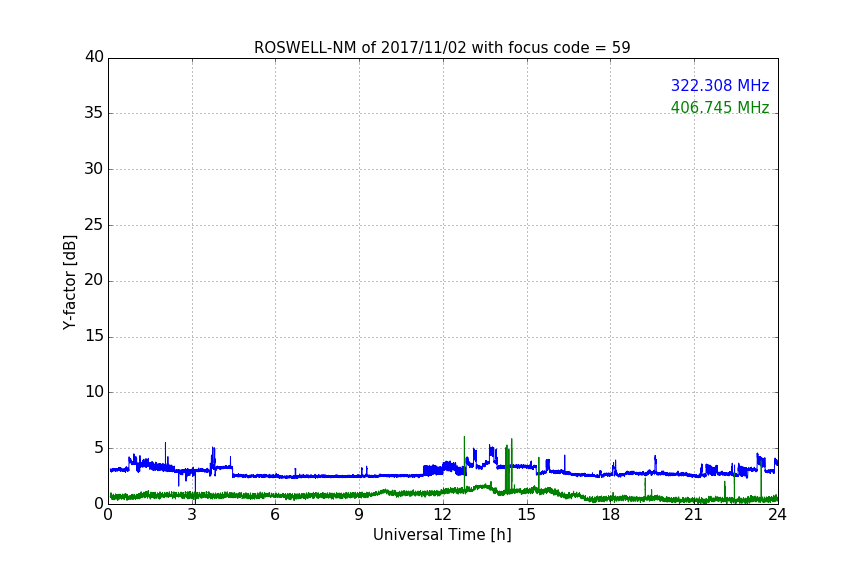Screen dimensions: 864x576
Task: Click x-axis tick label 3
Action: coord(192,515)
